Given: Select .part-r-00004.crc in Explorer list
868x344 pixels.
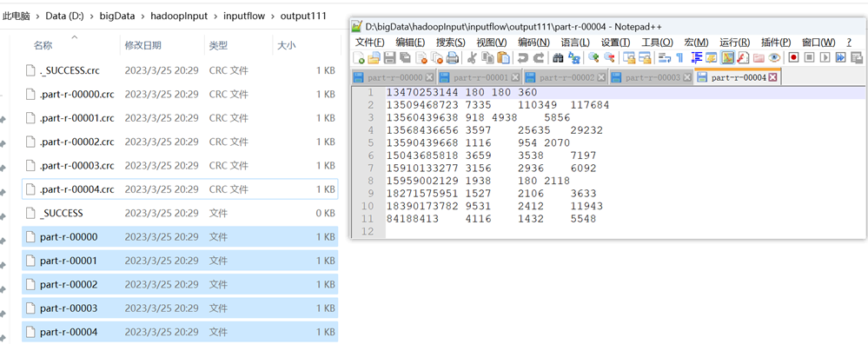Looking at the screenshot, I should 180,189.
